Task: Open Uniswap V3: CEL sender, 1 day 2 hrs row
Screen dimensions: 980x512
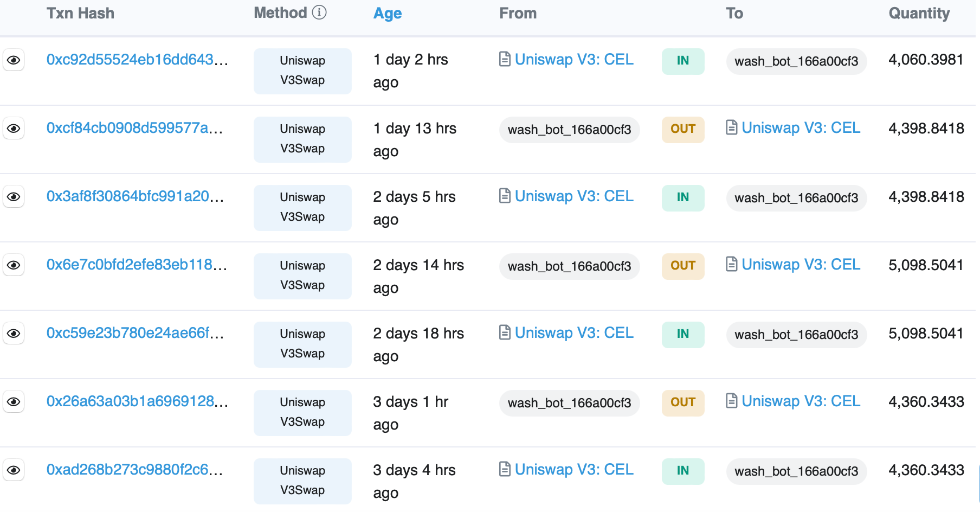Action: [x=574, y=60]
